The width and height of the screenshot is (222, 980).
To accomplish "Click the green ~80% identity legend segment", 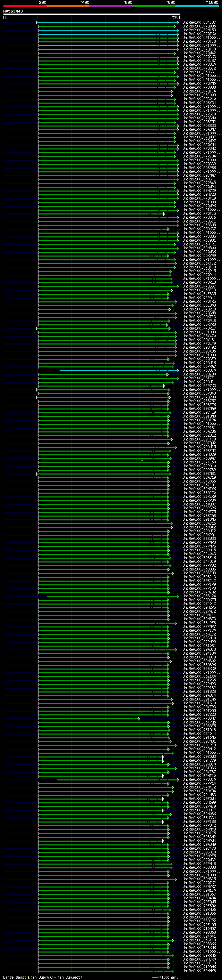I will point(154,6).
